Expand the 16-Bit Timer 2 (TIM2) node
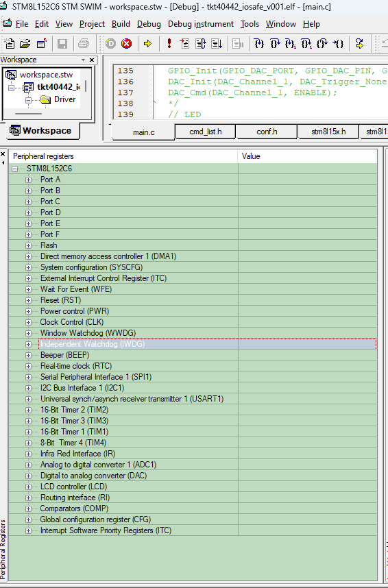388x588 pixels. (28, 410)
